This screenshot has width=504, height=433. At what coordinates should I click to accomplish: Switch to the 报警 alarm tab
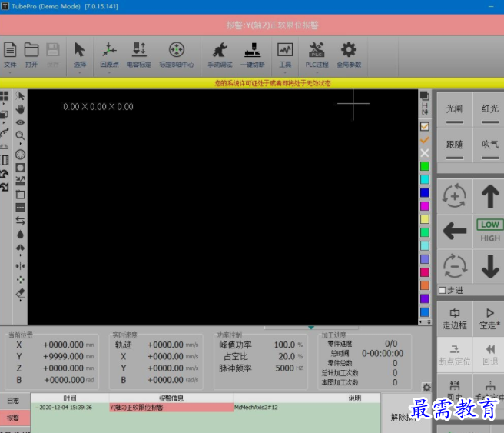13,418
